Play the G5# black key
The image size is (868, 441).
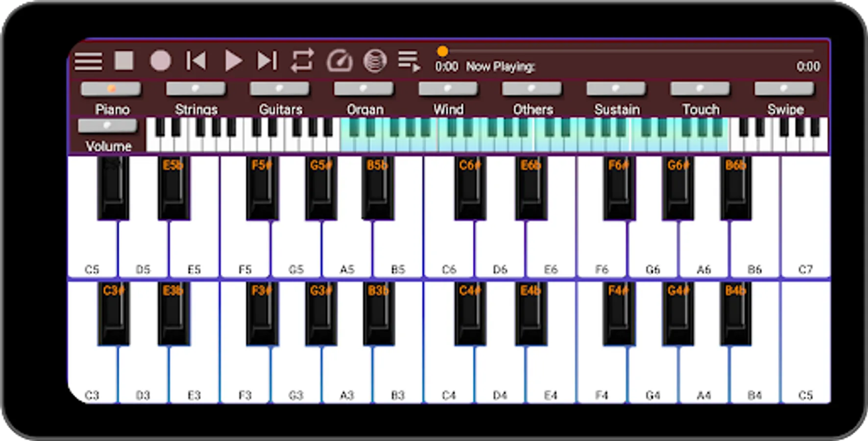click(321, 189)
